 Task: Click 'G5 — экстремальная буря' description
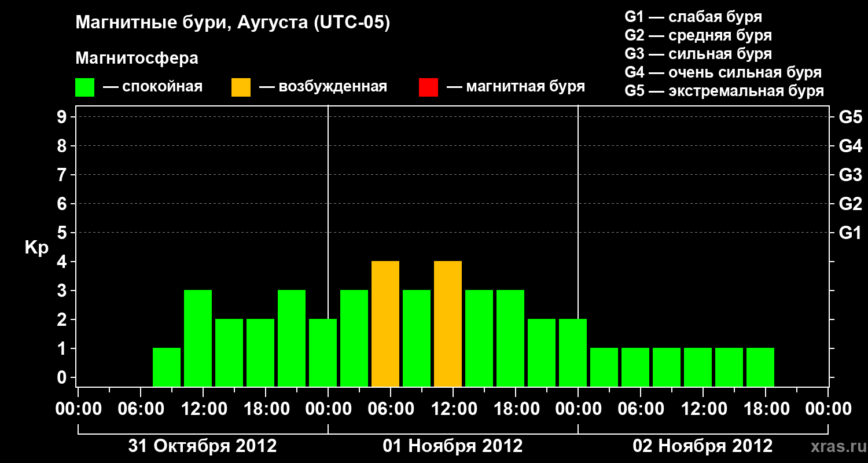tap(724, 91)
